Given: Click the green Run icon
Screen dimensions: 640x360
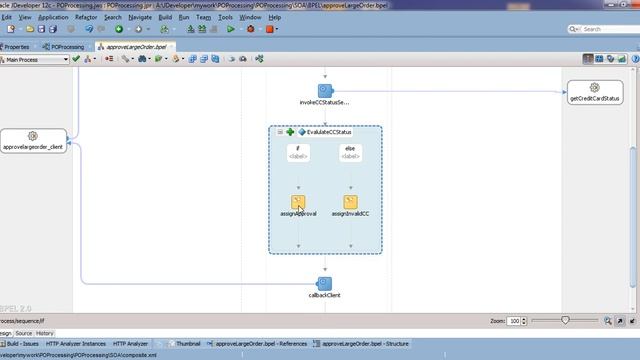Looking at the screenshot, I should (231, 29).
